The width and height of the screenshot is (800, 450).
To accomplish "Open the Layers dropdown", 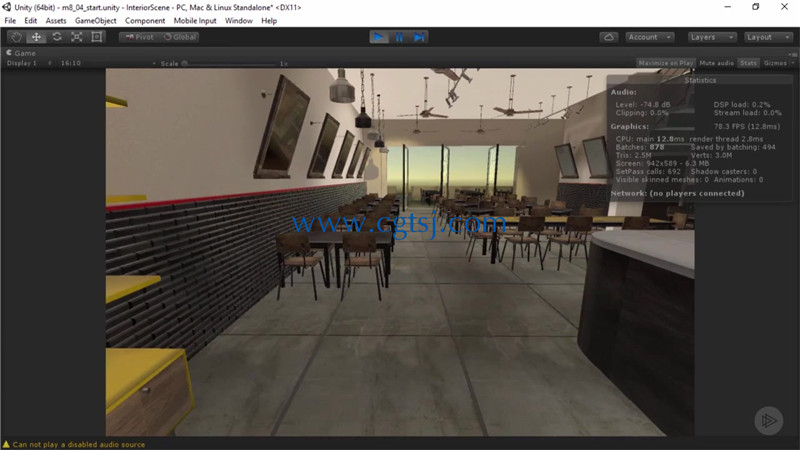I will 712,37.
